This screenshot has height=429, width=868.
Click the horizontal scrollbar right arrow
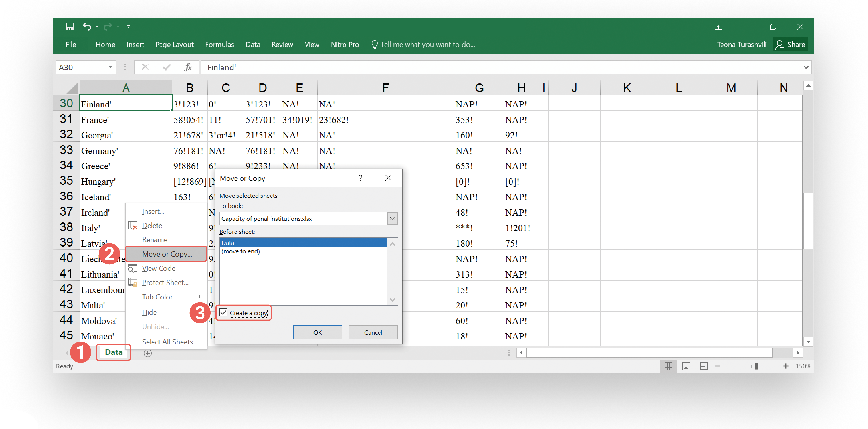pyautogui.click(x=798, y=352)
